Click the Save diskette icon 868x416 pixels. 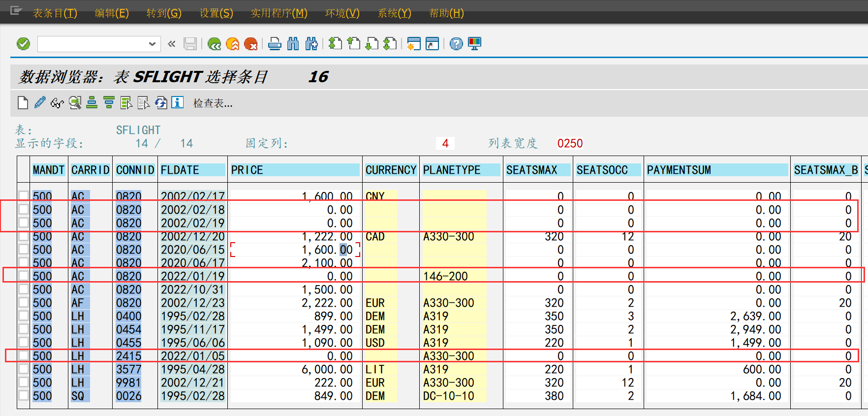(x=190, y=44)
